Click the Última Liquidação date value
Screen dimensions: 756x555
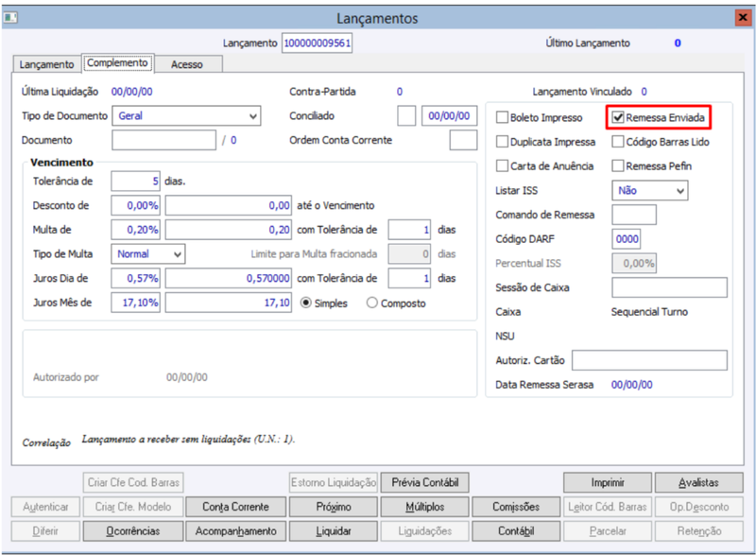click(x=131, y=92)
